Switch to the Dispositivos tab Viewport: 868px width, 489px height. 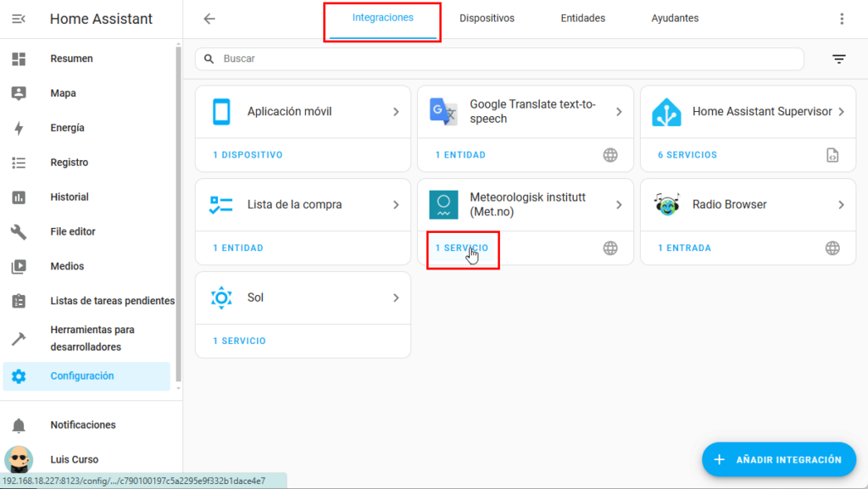coord(487,19)
